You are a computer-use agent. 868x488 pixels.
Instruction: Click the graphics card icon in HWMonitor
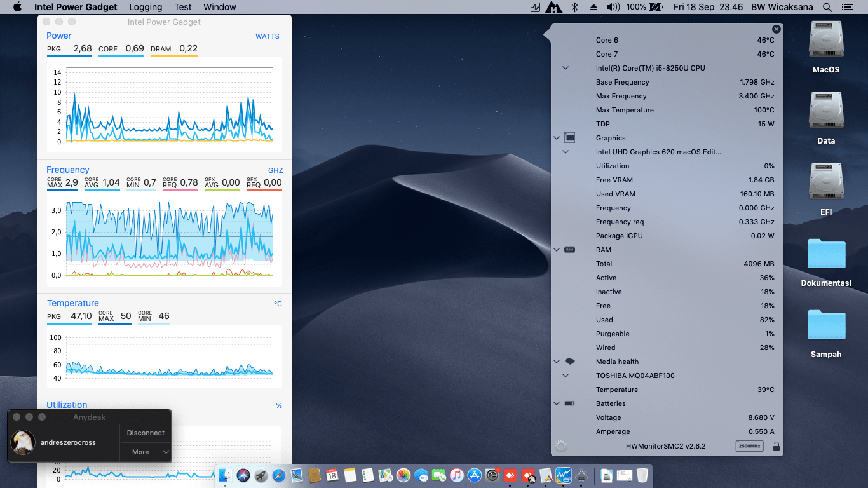(x=570, y=138)
